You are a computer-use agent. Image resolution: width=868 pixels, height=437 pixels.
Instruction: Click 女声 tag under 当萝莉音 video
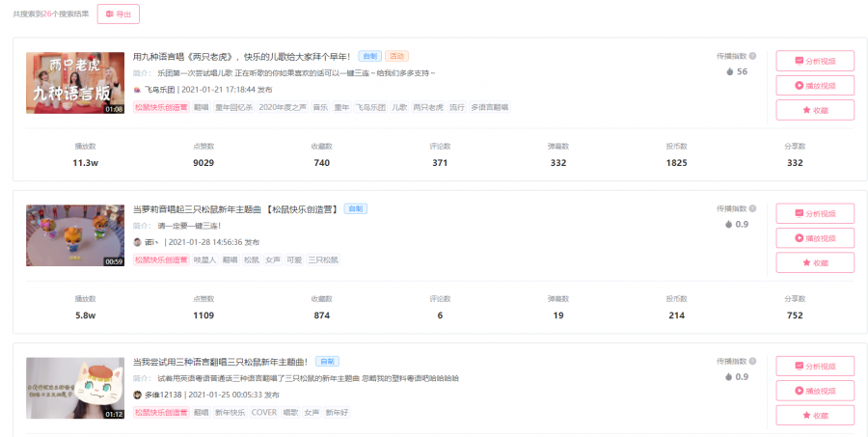coord(273,259)
